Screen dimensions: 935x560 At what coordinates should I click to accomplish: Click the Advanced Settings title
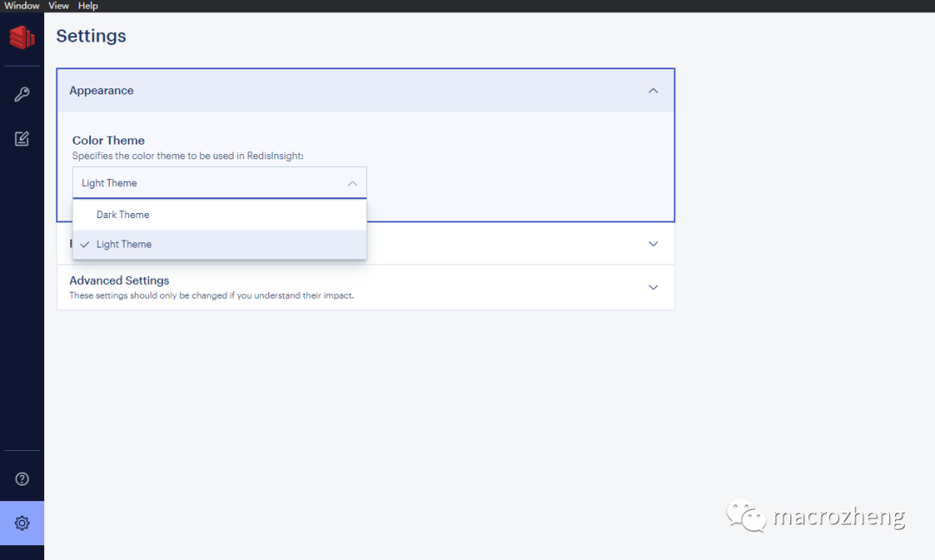tap(119, 280)
